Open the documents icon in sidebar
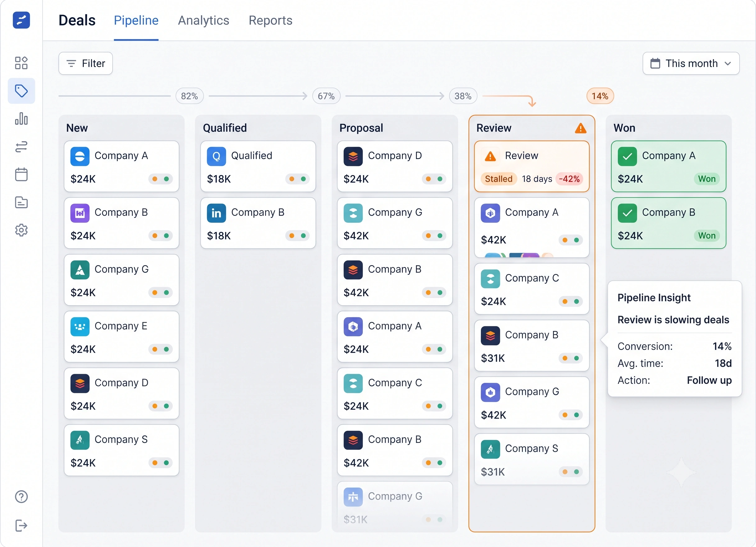756x547 pixels. click(21, 202)
